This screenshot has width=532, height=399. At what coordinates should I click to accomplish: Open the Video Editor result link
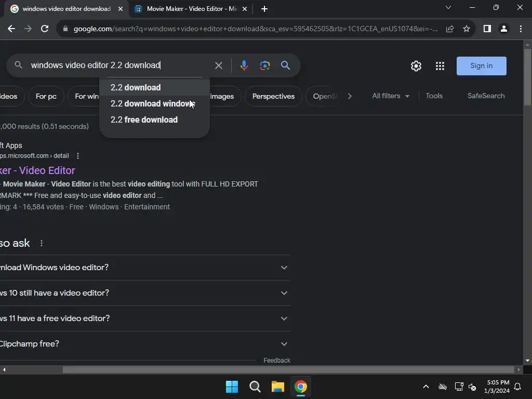[x=37, y=170]
